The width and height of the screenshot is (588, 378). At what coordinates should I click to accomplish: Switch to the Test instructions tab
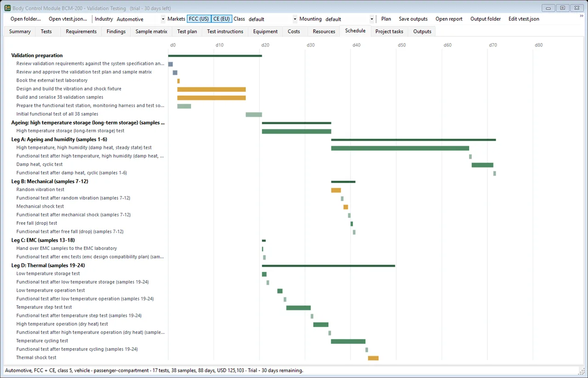225,32
